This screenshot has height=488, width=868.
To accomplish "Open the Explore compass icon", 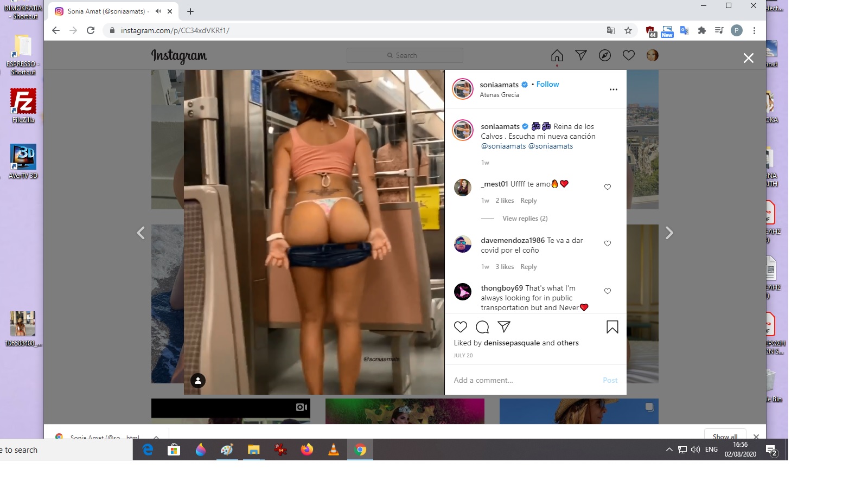I will point(604,55).
